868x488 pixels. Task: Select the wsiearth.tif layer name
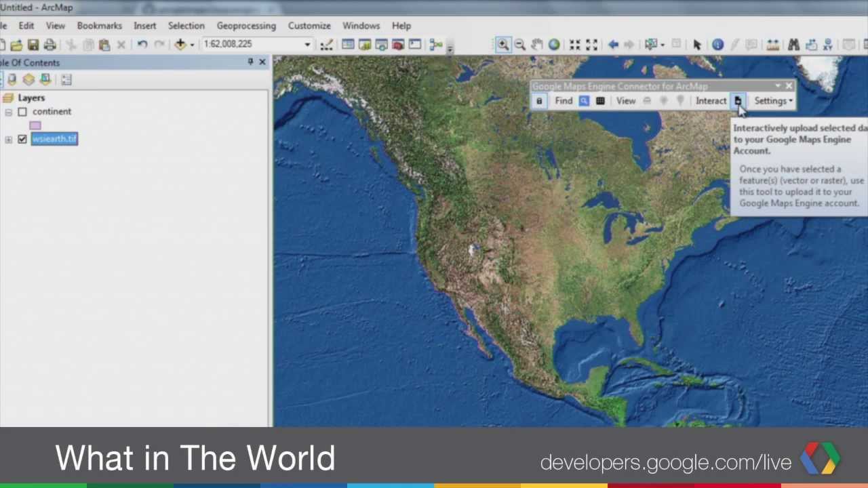pyautogui.click(x=54, y=139)
